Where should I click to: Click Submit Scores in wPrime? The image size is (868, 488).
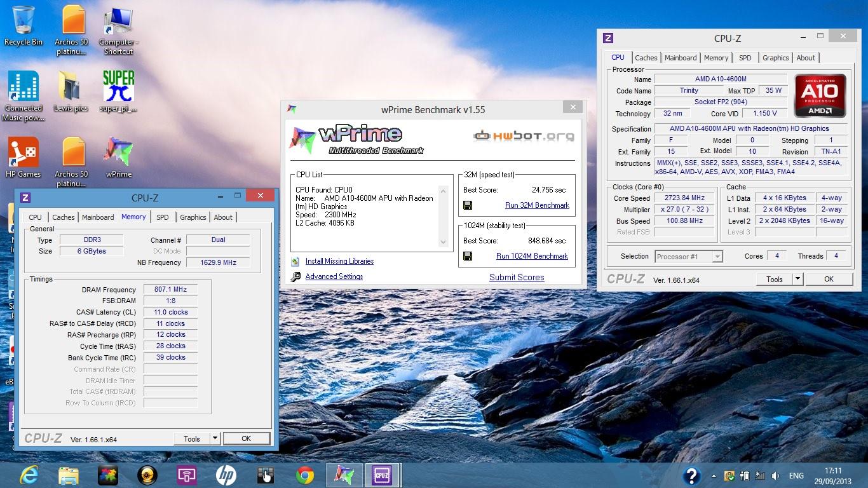click(517, 277)
